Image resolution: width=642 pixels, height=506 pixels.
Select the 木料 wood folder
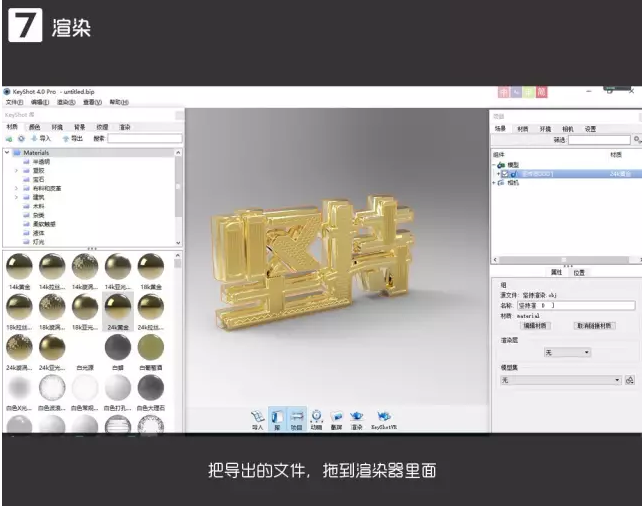pyautogui.click(x=38, y=206)
